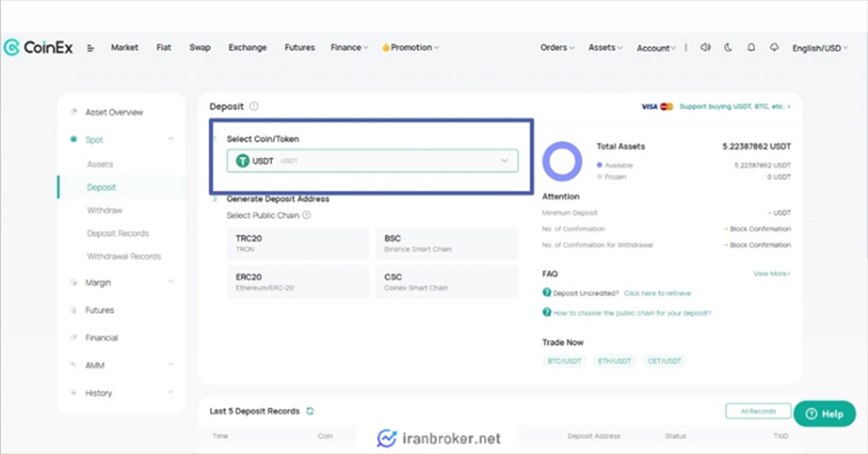This screenshot has height=454, width=868.
Task: Click the CoinEx logo
Action: 39,47
